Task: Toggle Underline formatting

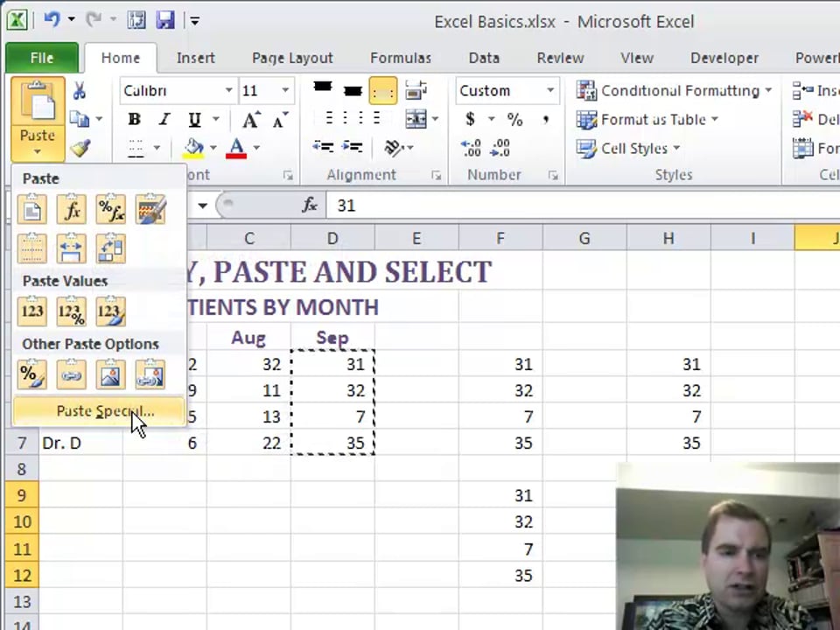Action: pos(194,119)
